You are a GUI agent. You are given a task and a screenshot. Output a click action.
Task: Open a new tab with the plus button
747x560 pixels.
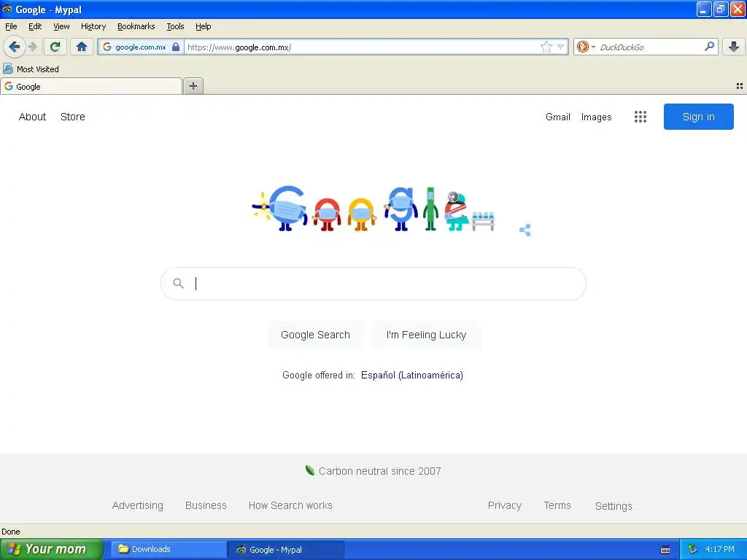(x=193, y=86)
